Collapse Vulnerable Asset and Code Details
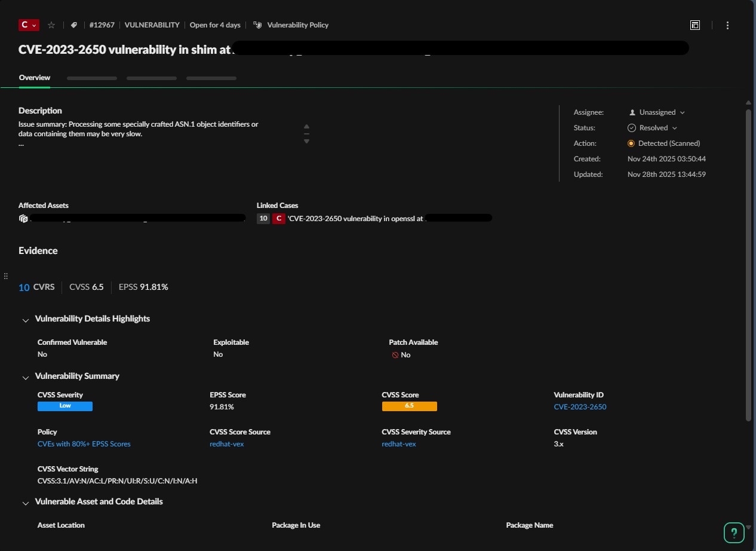This screenshot has width=756, height=551. pos(25,503)
